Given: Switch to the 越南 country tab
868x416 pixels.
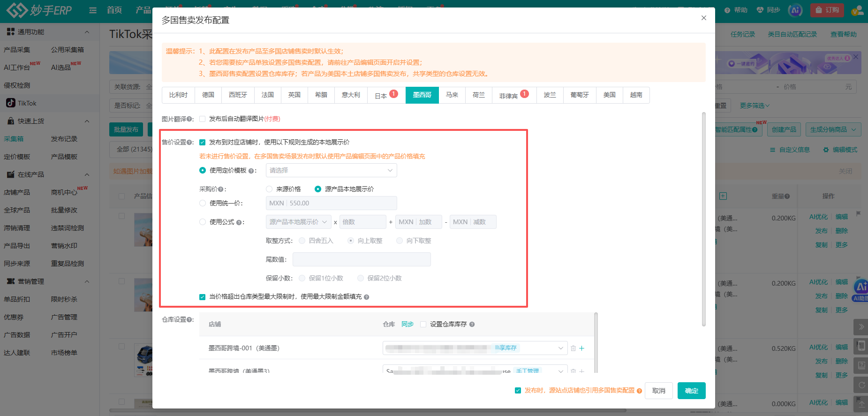Looking at the screenshot, I should click(636, 95).
